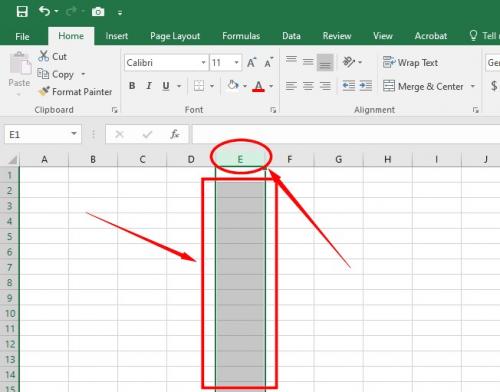This screenshot has height=392, width=500.
Task: Click the Copy button
Action: 55,74
